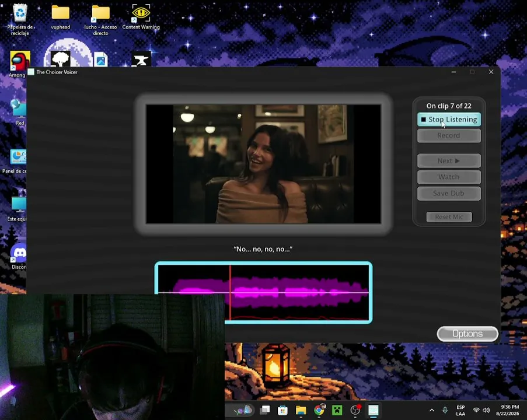Open the volume speaker tray icon
Screen dimensions: 527x420
tap(486, 410)
